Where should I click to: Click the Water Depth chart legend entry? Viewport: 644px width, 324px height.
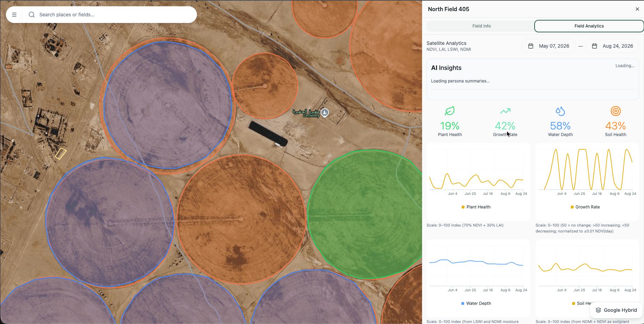476,303
